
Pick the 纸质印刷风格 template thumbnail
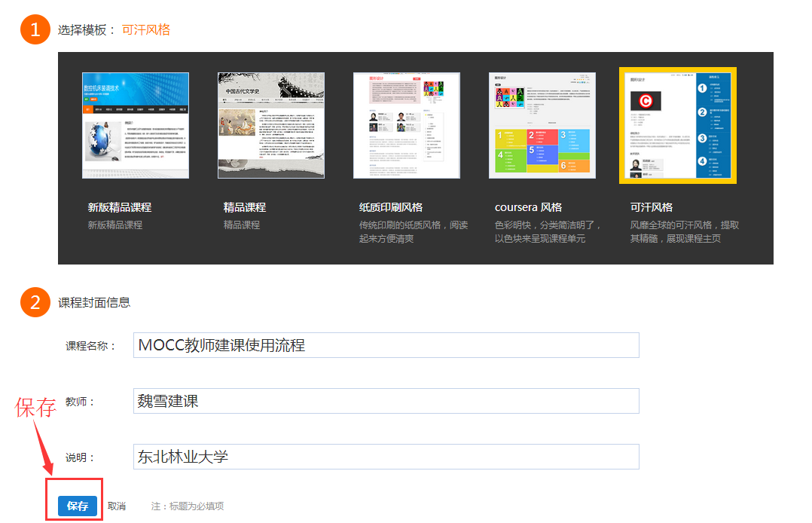(407, 125)
